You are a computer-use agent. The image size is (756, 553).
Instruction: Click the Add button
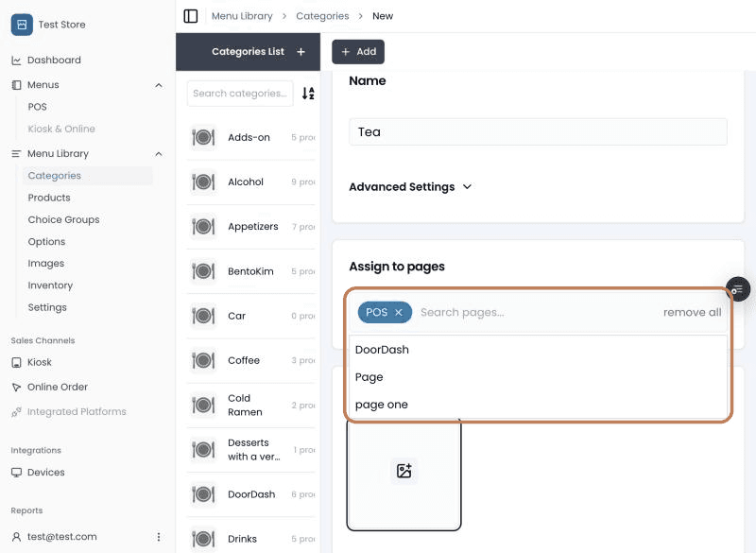click(x=358, y=52)
